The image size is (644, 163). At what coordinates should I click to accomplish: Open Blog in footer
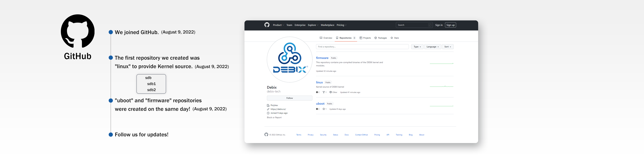pyautogui.click(x=411, y=135)
